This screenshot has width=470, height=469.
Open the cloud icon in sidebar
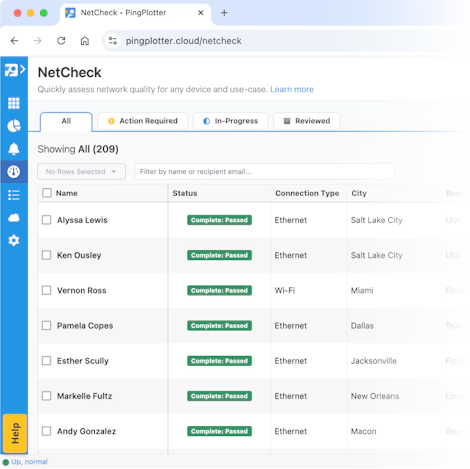[x=14, y=218]
